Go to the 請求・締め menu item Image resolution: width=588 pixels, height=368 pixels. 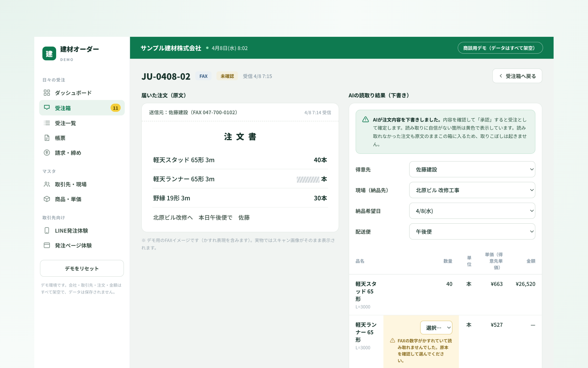pyautogui.click(x=82, y=153)
